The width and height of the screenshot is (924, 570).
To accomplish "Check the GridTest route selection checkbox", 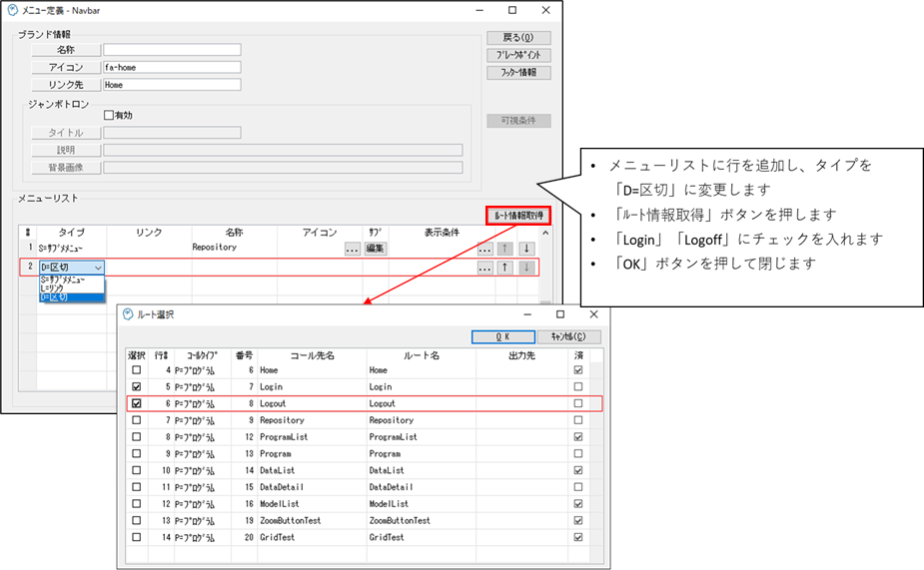I will pos(136,537).
